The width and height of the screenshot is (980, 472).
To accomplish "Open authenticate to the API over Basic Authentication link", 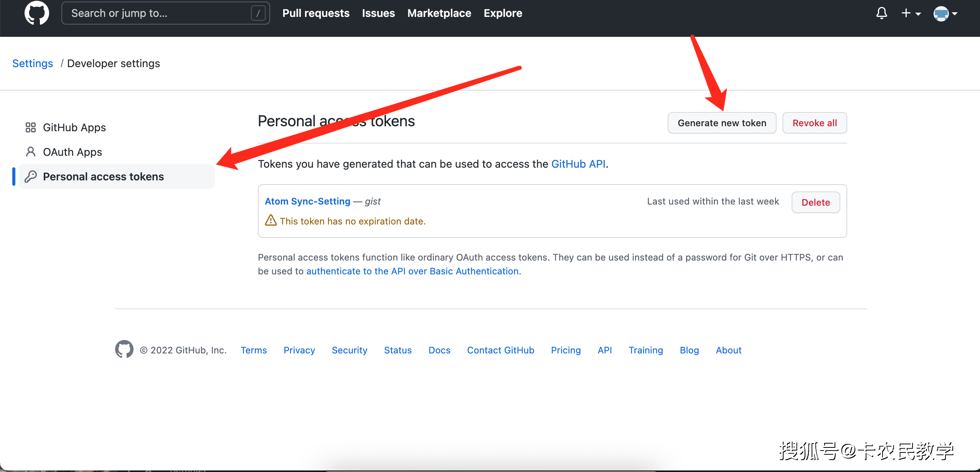I will click(412, 271).
